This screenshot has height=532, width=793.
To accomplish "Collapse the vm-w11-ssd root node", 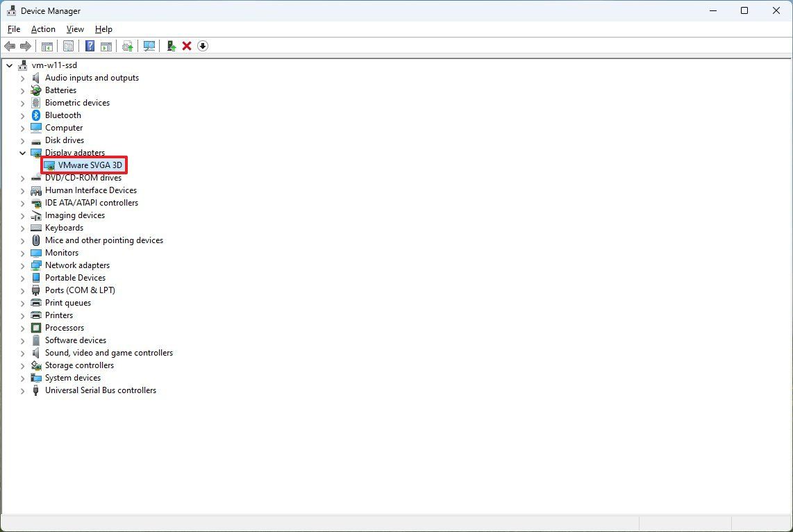I will pyautogui.click(x=9, y=65).
